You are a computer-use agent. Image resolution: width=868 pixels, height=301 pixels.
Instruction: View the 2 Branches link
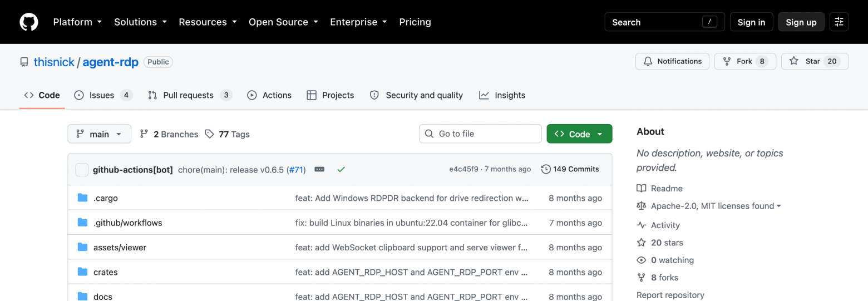click(x=169, y=134)
